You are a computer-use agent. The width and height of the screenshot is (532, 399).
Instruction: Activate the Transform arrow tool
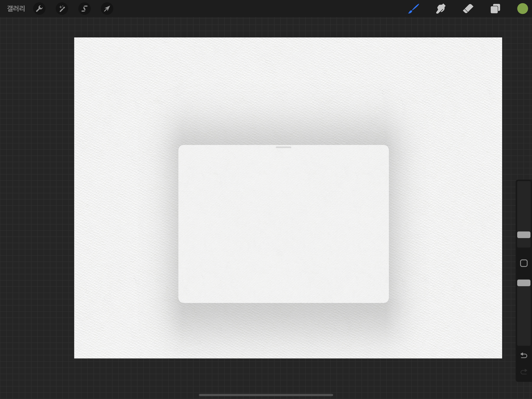[x=107, y=9]
